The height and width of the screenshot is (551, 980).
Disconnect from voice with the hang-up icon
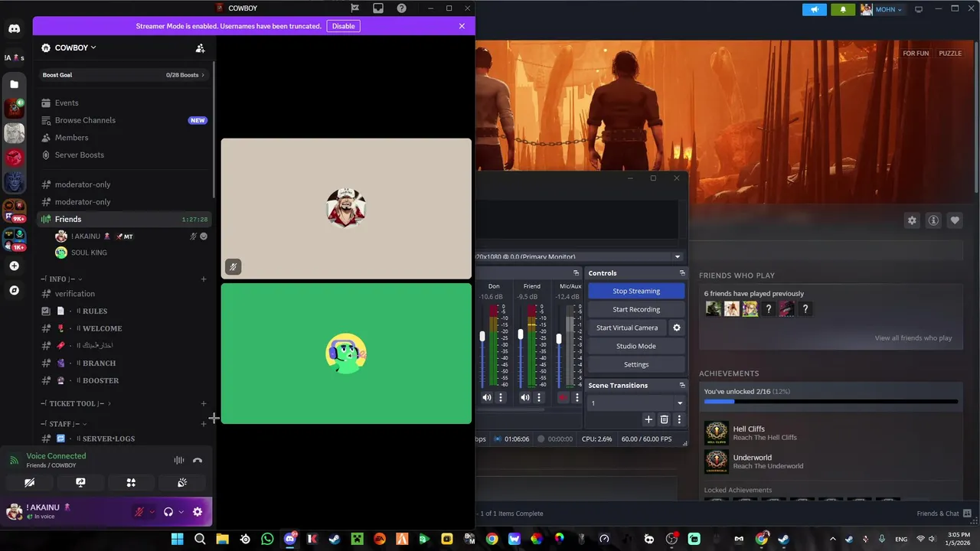[198, 460]
